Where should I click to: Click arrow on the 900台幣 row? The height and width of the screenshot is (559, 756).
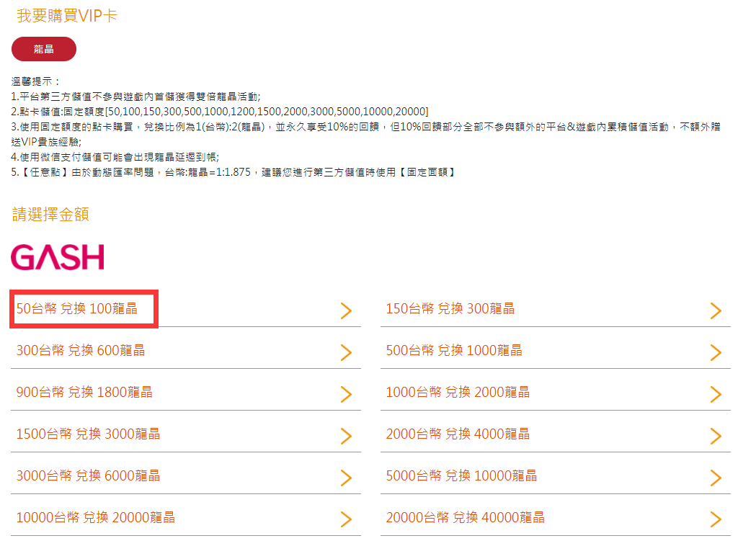pyautogui.click(x=346, y=394)
